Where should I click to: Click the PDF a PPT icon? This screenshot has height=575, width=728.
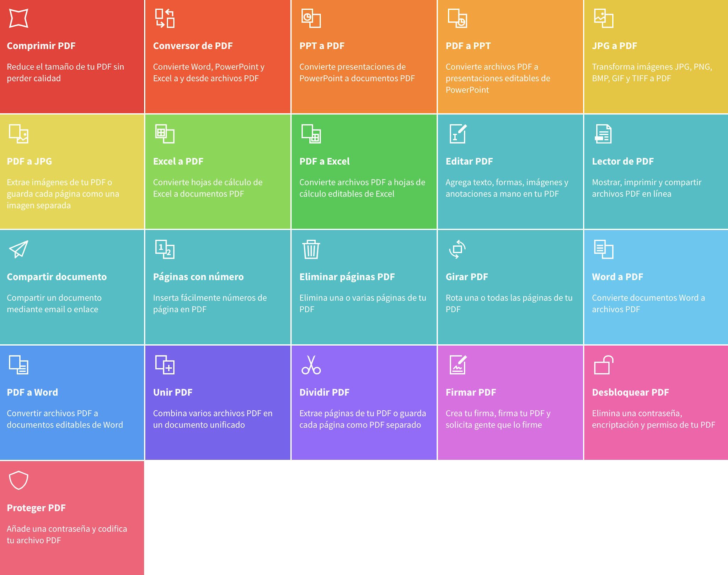[x=457, y=18]
